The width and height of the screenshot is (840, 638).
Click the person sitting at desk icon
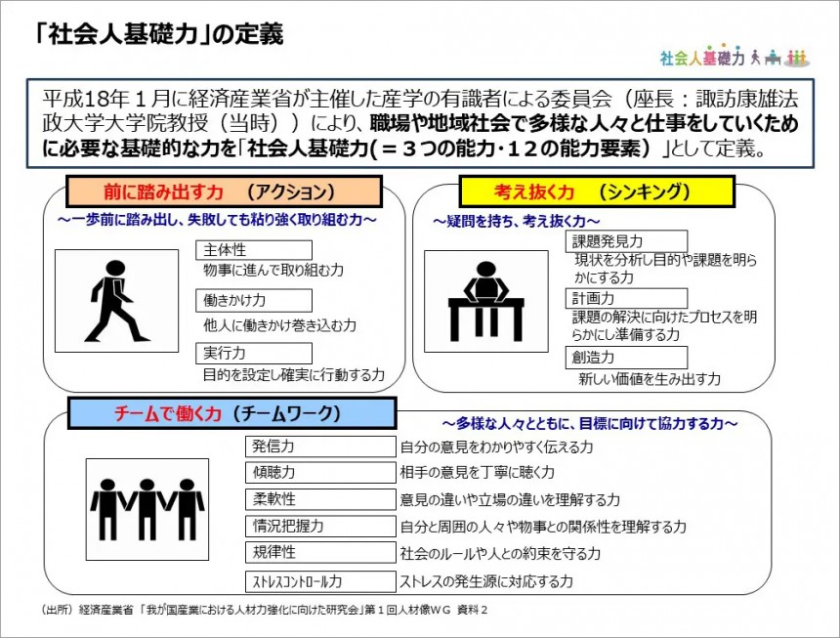(x=485, y=299)
